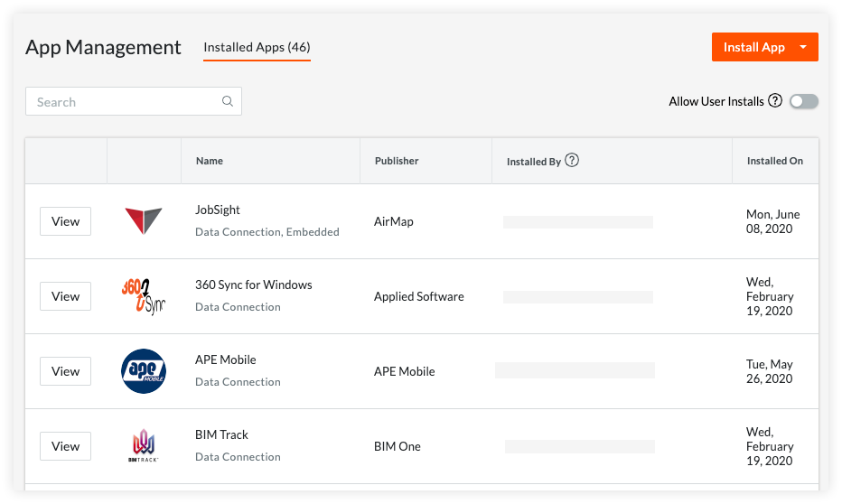The width and height of the screenshot is (842, 504).
Task: Expand the Install App dropdown arrow
Action: [803, 47]
